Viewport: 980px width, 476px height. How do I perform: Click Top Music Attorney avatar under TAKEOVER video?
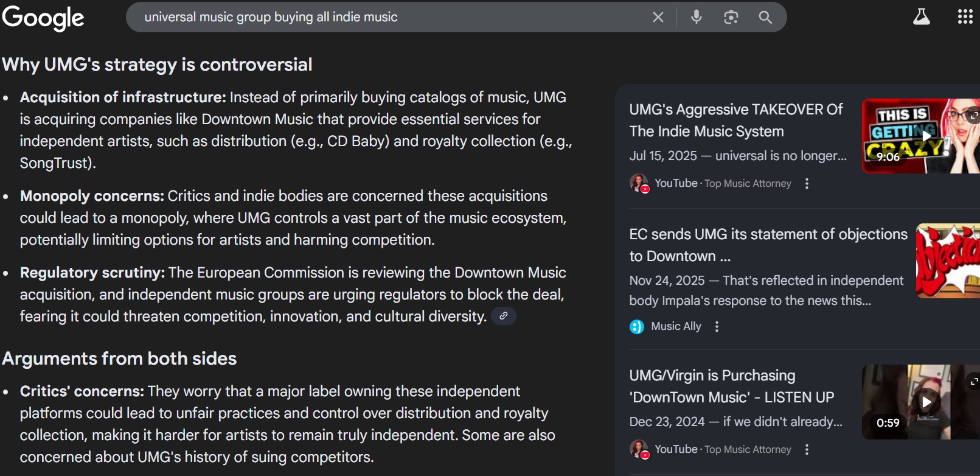(x=639, y=183)
